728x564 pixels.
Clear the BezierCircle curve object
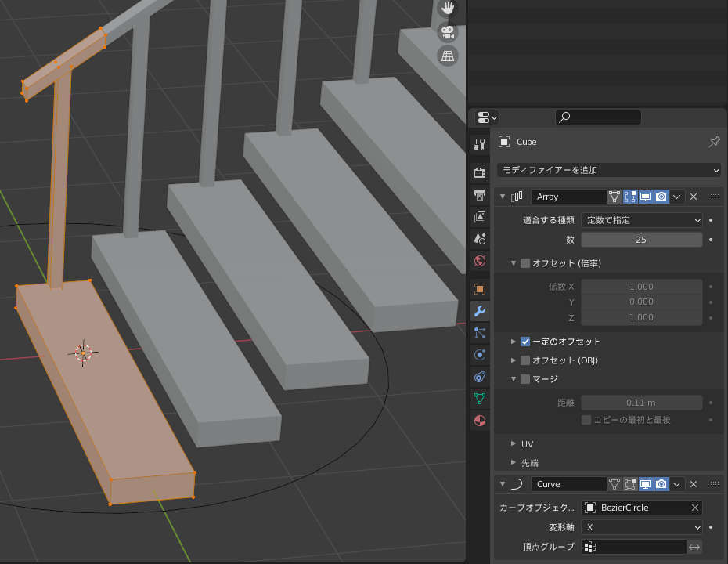(x=694, y=508)
